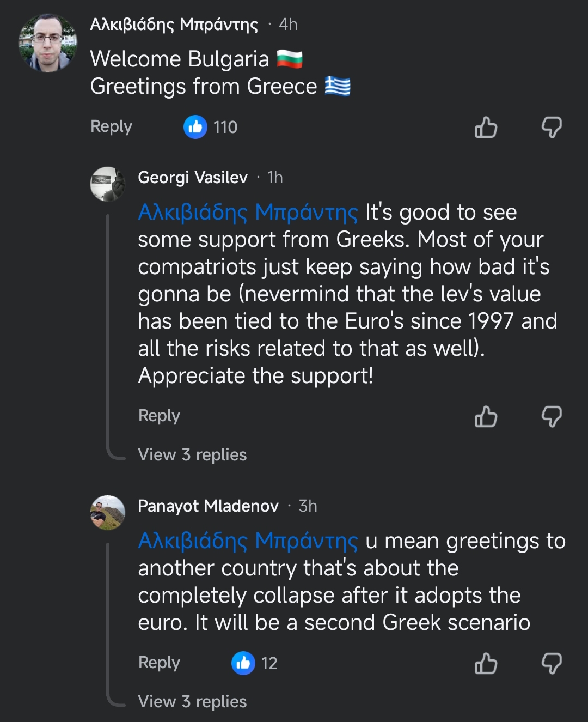This screenshot has height=722, width=588.
Task: Dislike Panayot Mladenov's reply
Action: (x=551, y=664)
